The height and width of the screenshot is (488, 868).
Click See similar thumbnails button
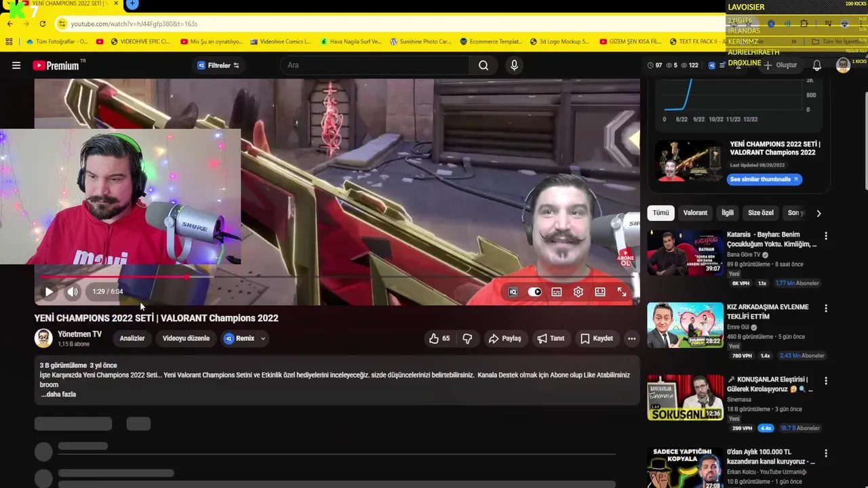[x=764, y=179]
